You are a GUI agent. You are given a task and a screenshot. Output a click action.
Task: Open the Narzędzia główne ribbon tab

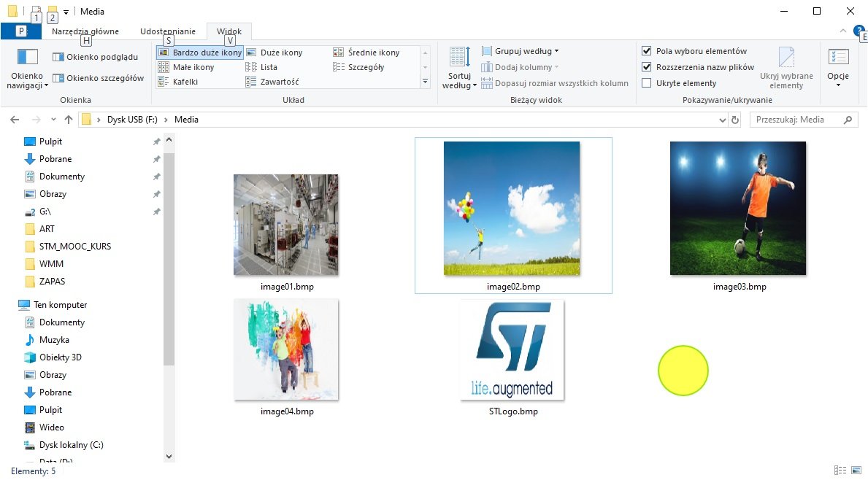point(85,31)
